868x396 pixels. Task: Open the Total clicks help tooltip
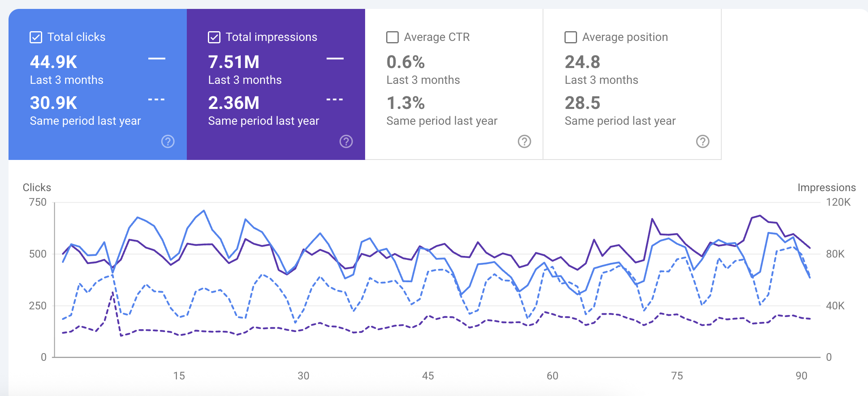click(x=167, y=142)
